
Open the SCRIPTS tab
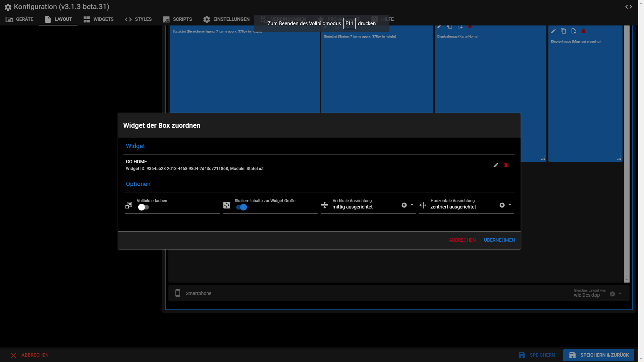pos(177,19)
